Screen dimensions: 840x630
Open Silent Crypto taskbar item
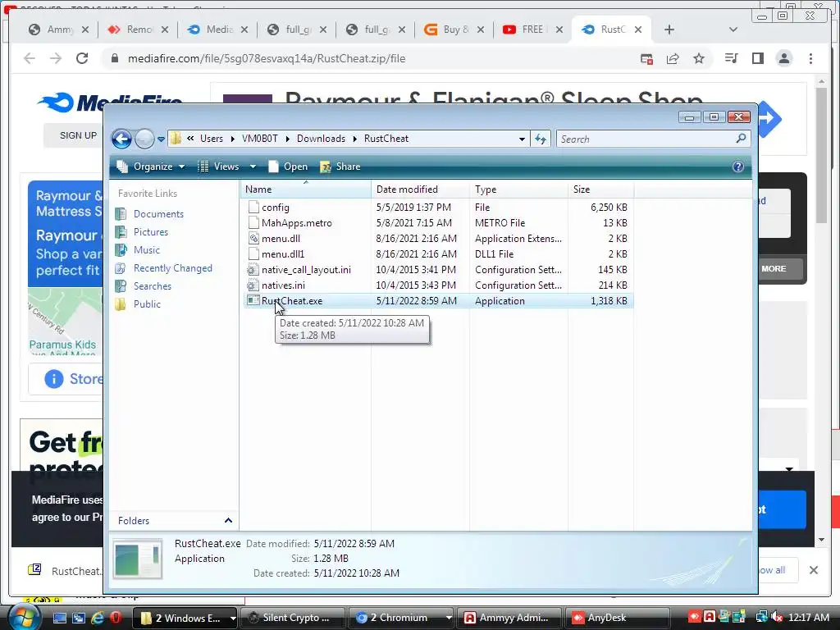pyautogui.click(x=292, y=618)
